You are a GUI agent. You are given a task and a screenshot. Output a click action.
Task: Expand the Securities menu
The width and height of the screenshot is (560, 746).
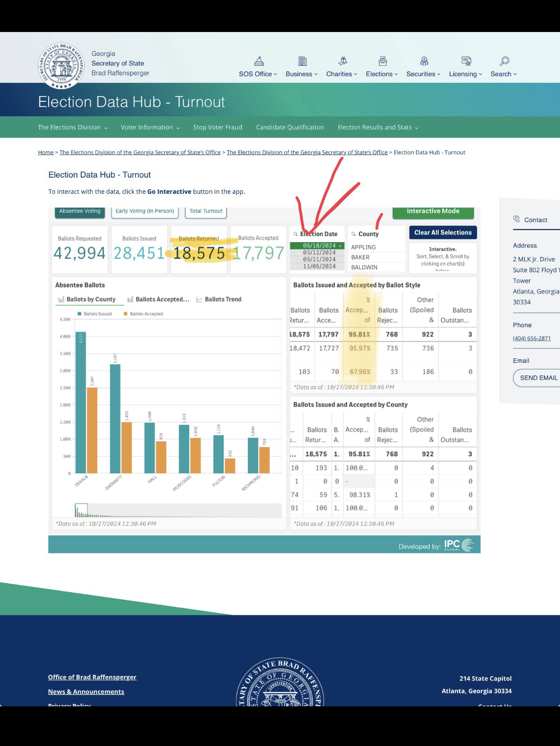pyautogui.click(x=423, y=74)
